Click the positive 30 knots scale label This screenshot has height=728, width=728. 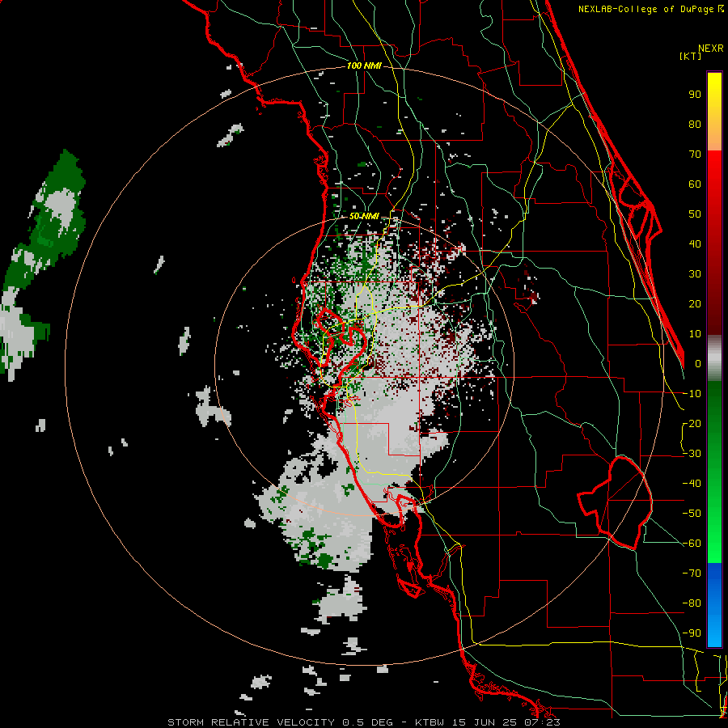[x=695, y=274]
